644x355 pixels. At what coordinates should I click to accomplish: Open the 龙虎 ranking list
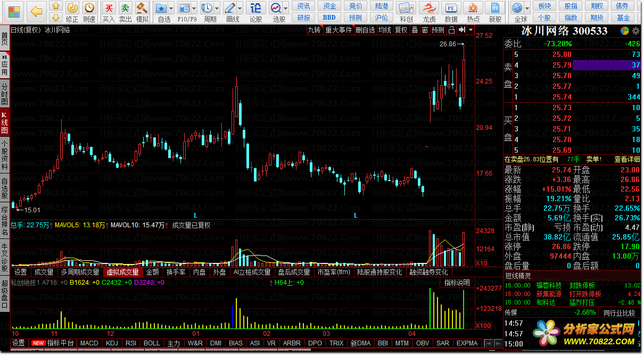pos(428,12)
